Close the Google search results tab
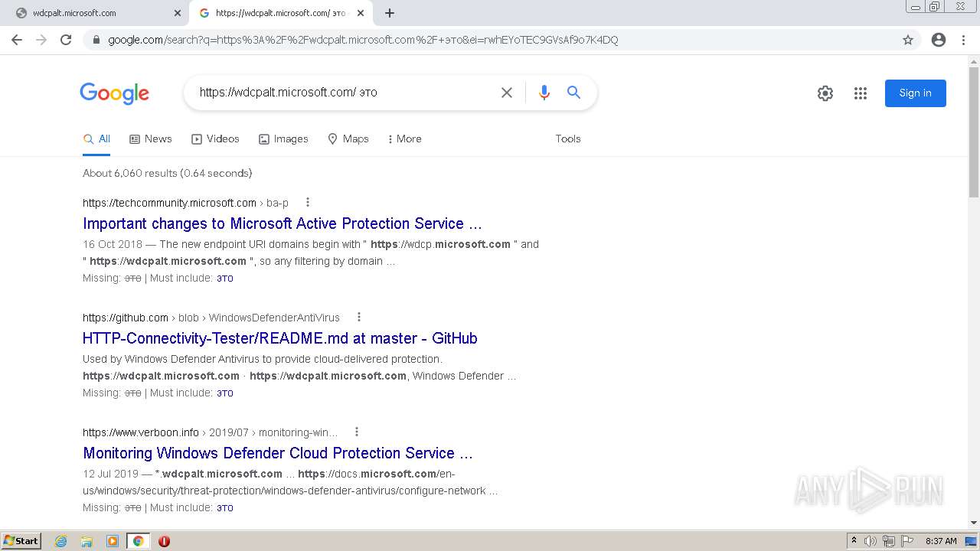Image resolution: width=980 pixels, height=551 pixels. click(361, 13)
